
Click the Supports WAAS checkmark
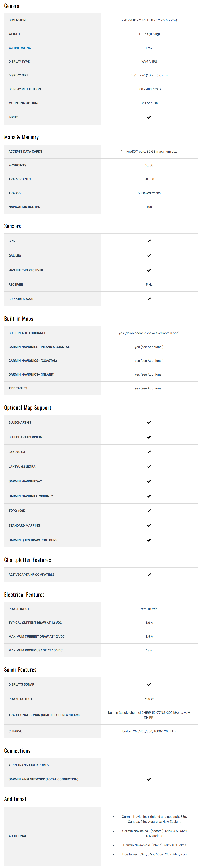[149, 299]
